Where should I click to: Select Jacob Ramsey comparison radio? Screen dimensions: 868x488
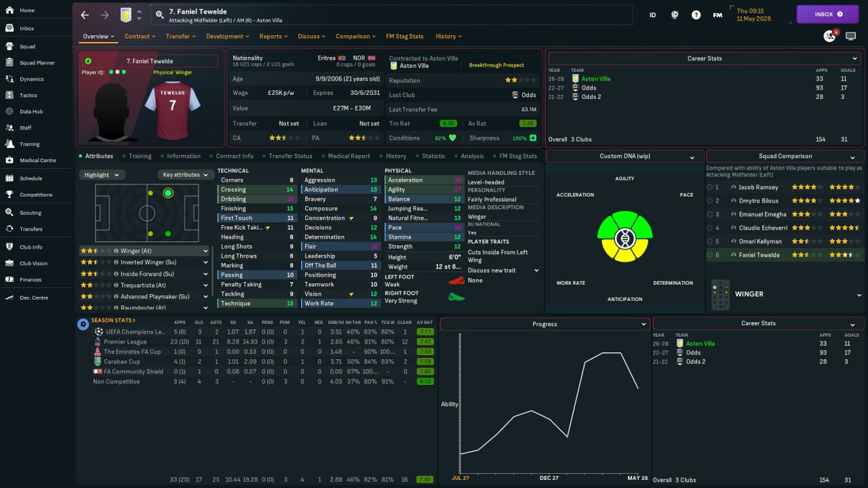pyautogui.click(x=710, y=187)
